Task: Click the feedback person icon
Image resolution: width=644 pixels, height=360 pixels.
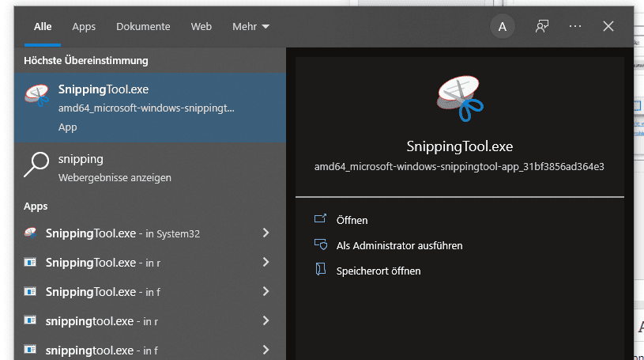Action: point(542,27)
